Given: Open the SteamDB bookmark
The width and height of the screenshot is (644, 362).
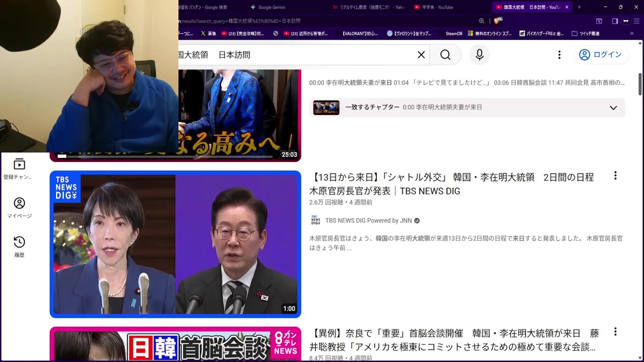Looking at the screenshot, I should pos(450,34).
